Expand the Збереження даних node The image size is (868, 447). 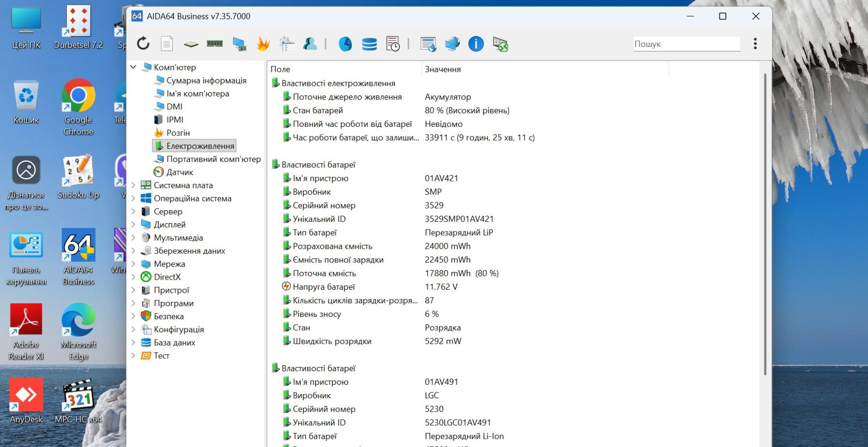coord(134,250)
